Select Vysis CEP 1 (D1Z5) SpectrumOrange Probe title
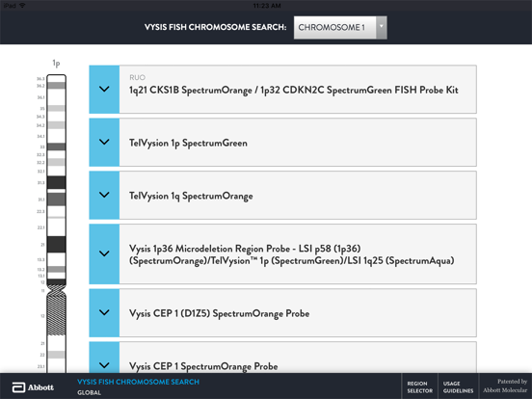Viewport: 532px width, 399px height. point(219,313)
